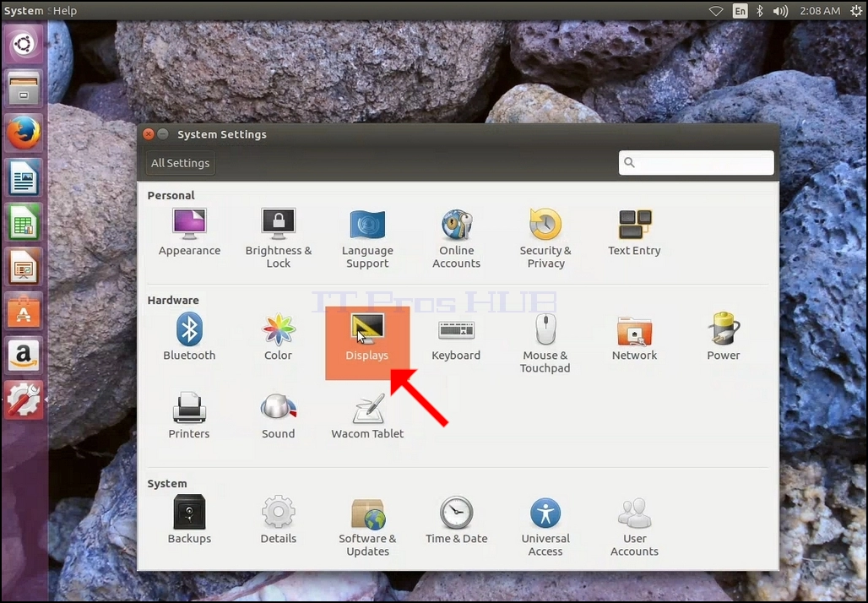Launch LibreOffice Calc from launcher
Screen dimensions: 868x603
tap(24, 221)
